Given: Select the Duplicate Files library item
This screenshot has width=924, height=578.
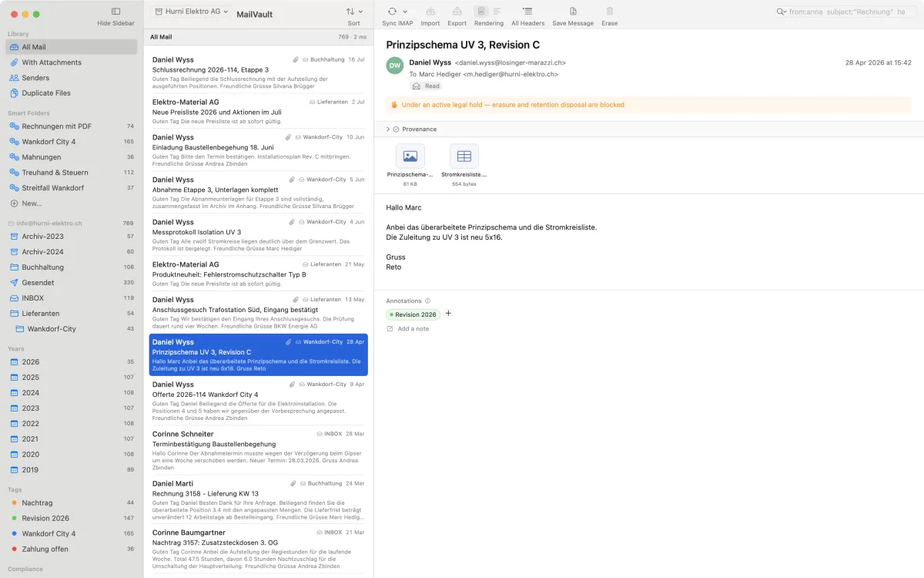Looking at the screenshot, I should tap(72, 93).
